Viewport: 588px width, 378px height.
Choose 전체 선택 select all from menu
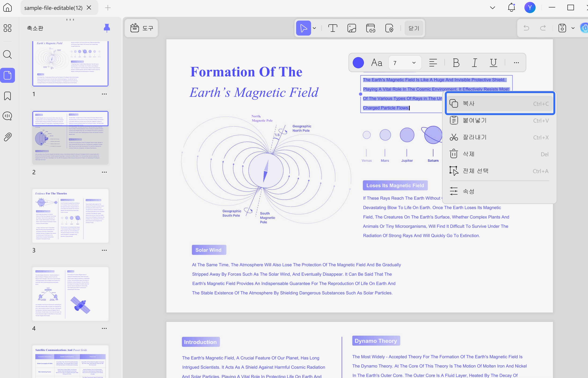click(x=500, y=171)
